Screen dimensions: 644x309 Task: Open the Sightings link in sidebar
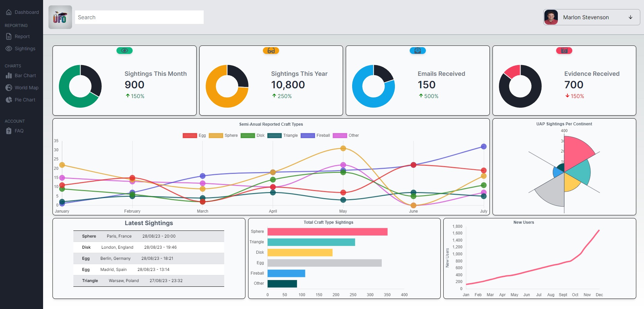tap(25, 49)
